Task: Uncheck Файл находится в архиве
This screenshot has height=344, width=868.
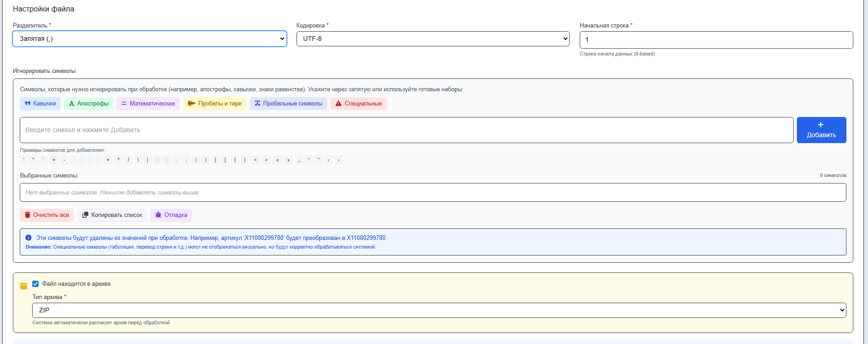Action: [35, 284]
